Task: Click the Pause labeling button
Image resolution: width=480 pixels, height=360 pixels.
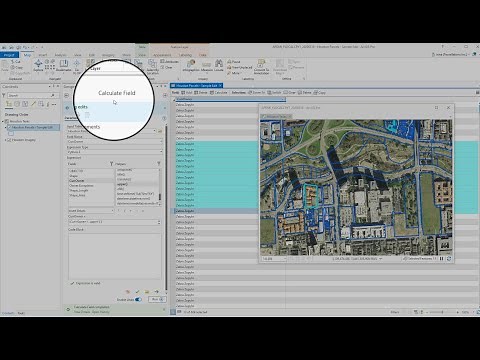Action: (x=234, y=62)
